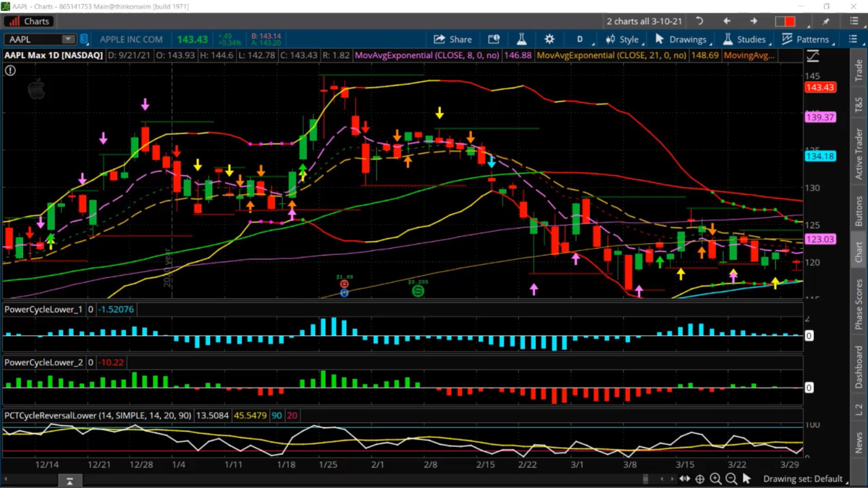Select the Chart side tab
Image resolution: width=868 pixels, height=488 pixels.
(859, 252)
